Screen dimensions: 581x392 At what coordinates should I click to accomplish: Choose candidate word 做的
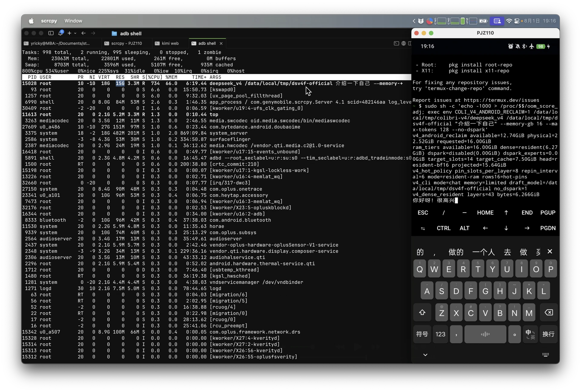(456, 251)
